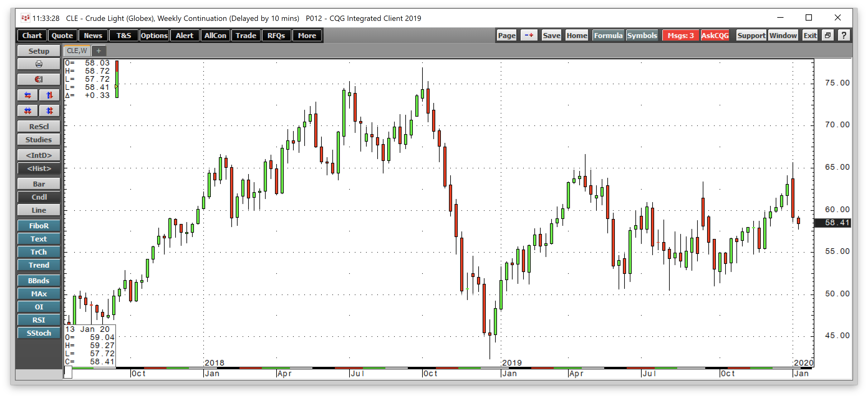This screenshot has width=868, height=398.
Task: Open the Alert menu tab
Action: (x=184, y=35)
